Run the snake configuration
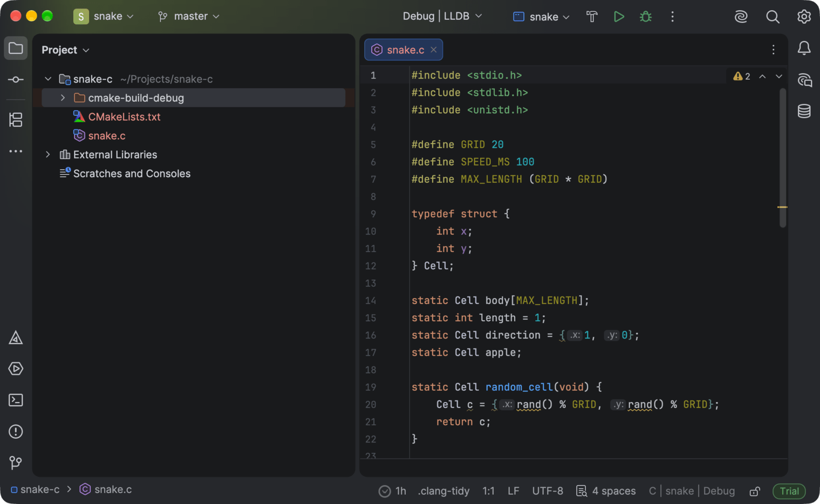820x504 pixels. (619, 17)
